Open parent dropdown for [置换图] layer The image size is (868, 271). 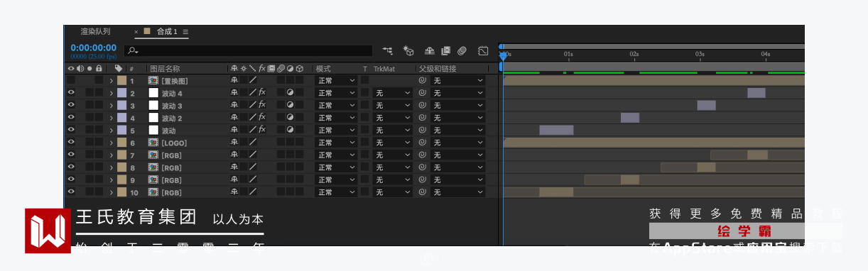pos(458,81)
